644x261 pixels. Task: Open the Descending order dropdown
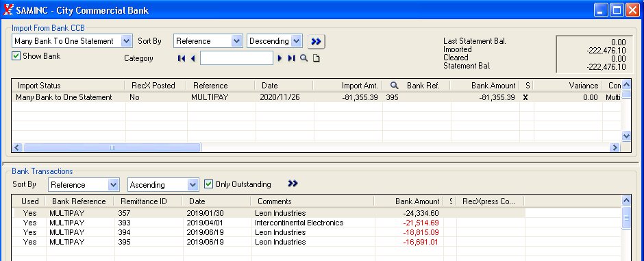point(297,41)
